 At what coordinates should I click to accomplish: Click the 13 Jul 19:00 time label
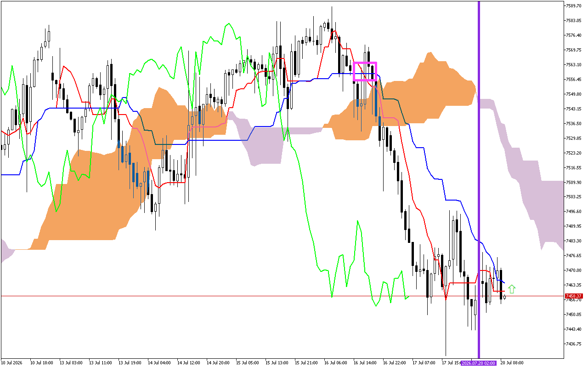(130, 363)
